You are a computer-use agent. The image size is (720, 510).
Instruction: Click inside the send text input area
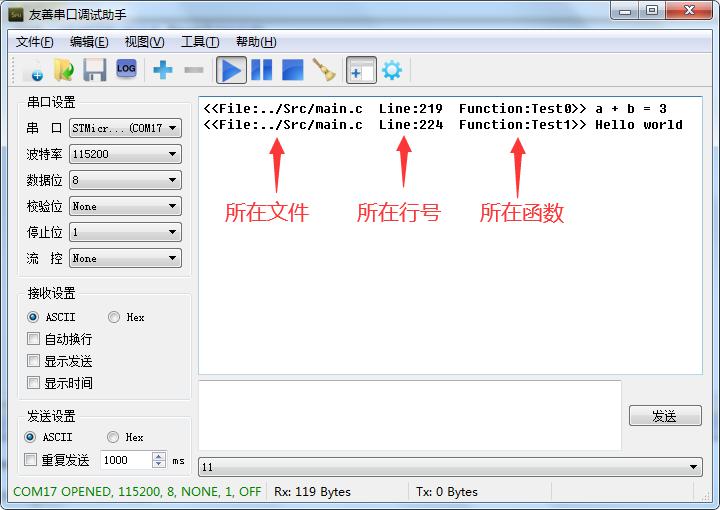tap(410, 415)
